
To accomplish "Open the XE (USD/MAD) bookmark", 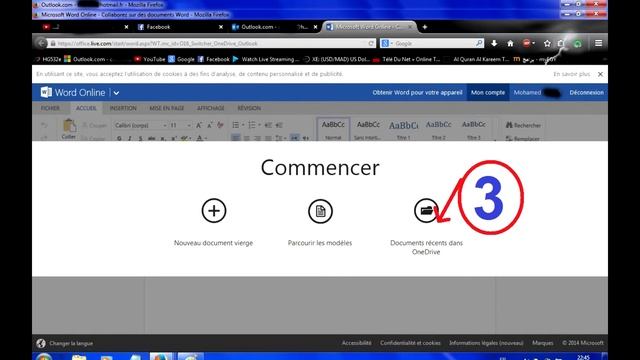I will [336, 59].
